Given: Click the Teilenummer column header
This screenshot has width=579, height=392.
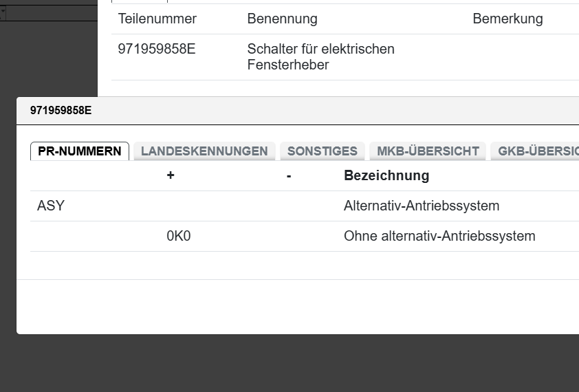Looking at the screenshot, I should [x=157, y=19].
